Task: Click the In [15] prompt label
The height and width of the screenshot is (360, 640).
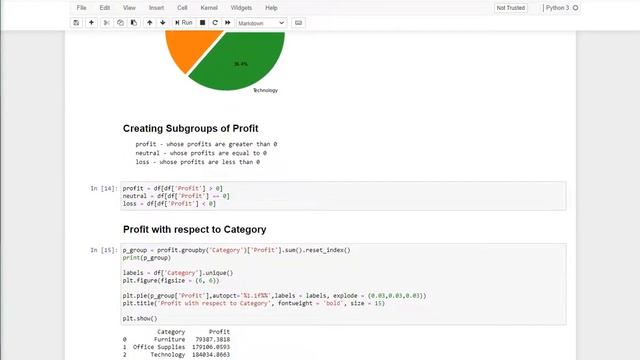Action: (x=104, y=250)
